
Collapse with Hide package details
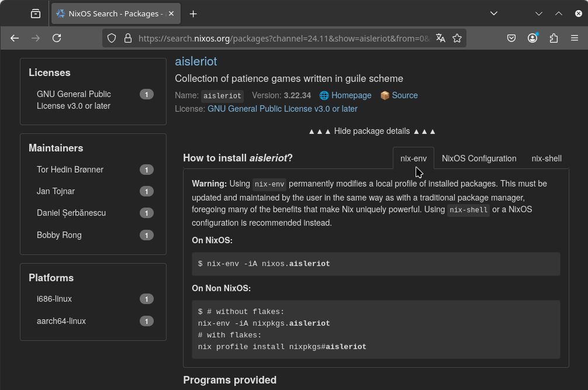click(x=372, y=131)
